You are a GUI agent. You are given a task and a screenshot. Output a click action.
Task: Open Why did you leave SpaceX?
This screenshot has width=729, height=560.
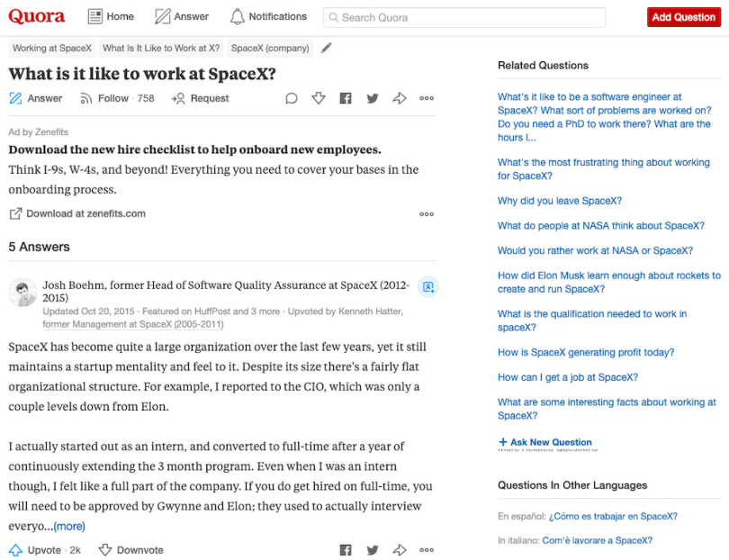point(559,201)
